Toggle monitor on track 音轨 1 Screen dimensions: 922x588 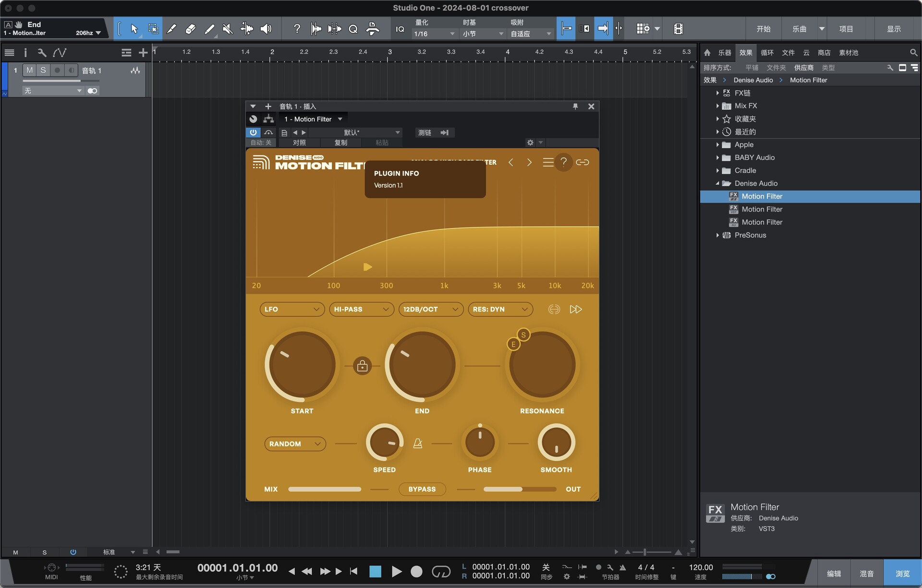71,71
